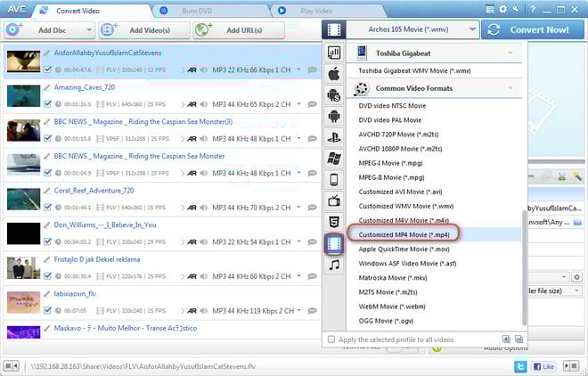The height and width of the screenshot is (376, 588).
Task: Choose Matroska Movie (*.mkv) format
Action: 393,278
